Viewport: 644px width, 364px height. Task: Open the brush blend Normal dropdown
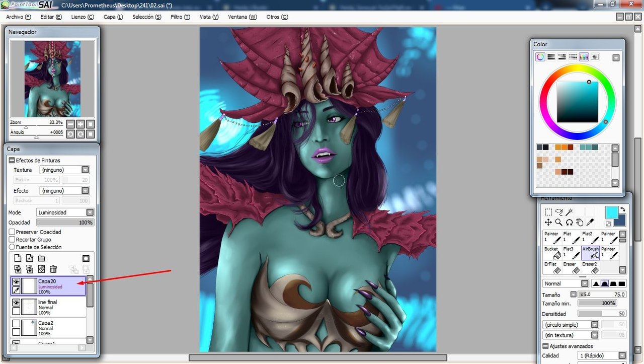(x=566, y=283)
